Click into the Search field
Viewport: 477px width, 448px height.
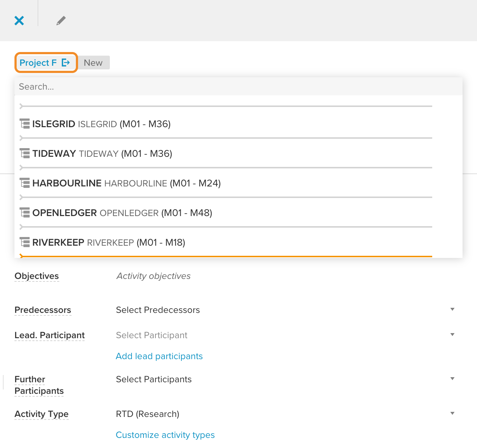point(239,87)
